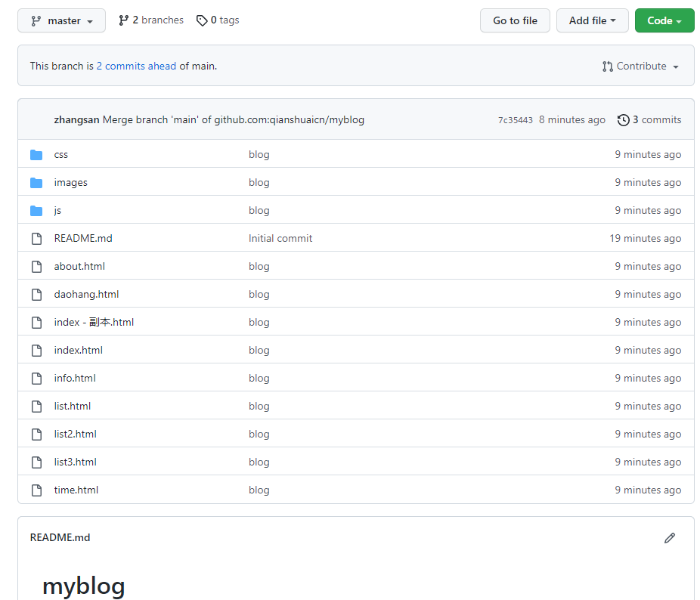Click the tag icon next to 0 tags
The height and width of the screenshot is (600, 700).
[x=202, y=20]
